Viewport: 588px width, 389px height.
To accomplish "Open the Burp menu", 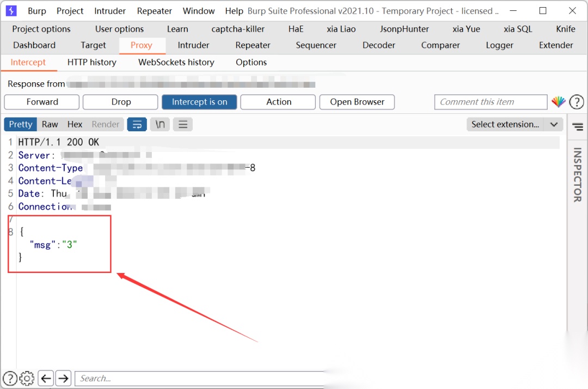I will point(37,11).
